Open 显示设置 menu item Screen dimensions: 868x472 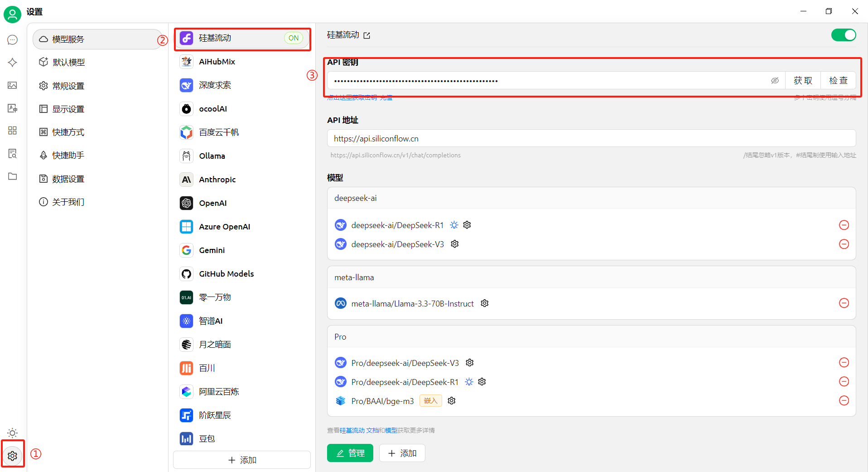[x=97, y=109]
